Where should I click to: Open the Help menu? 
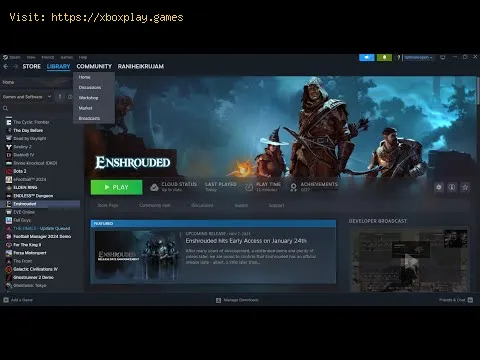click(x=83, y=57)
